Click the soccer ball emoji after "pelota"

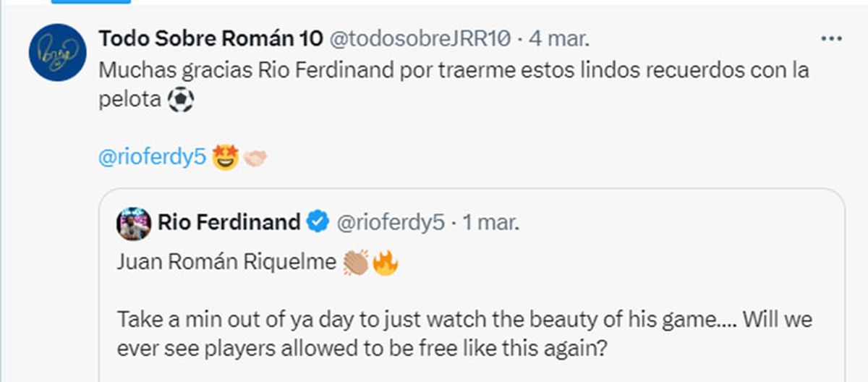pos(180,100)
